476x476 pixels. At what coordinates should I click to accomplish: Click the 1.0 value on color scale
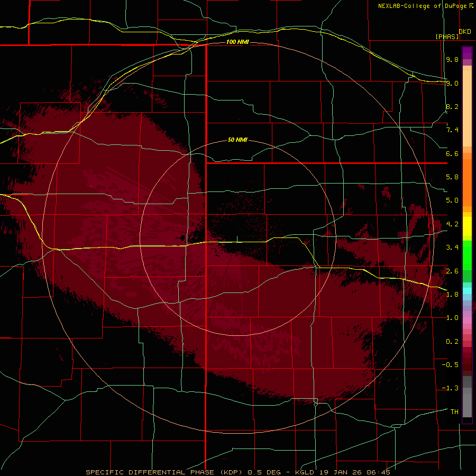452,318
